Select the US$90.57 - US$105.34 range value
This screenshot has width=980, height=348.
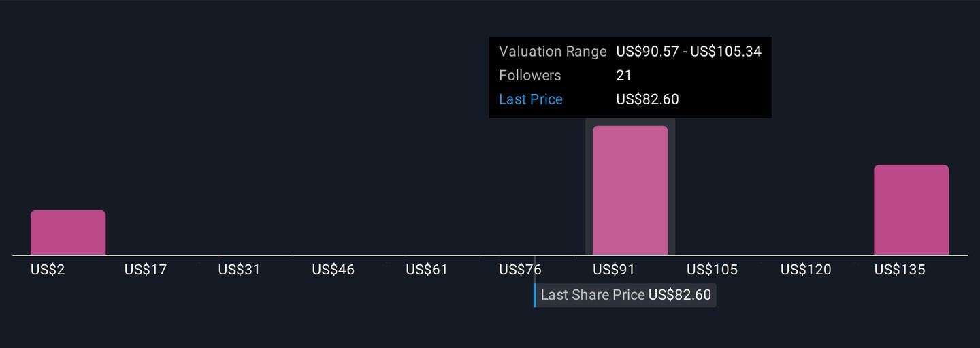[x=689, y=52]
